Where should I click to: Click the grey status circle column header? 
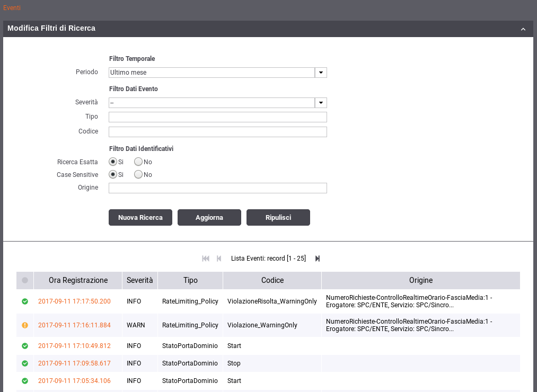[x=25, y=280]
